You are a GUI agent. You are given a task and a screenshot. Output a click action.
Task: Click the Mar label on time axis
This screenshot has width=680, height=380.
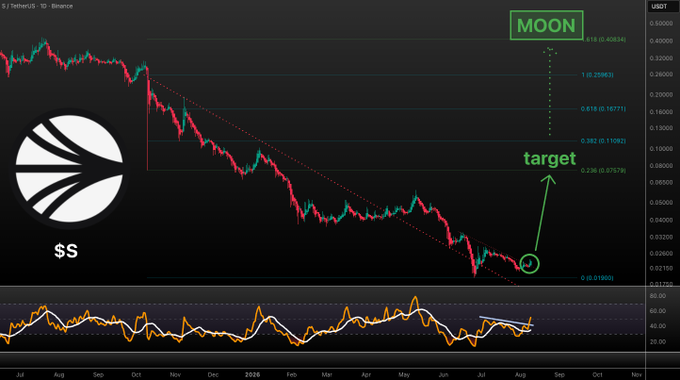coord(327,375)
